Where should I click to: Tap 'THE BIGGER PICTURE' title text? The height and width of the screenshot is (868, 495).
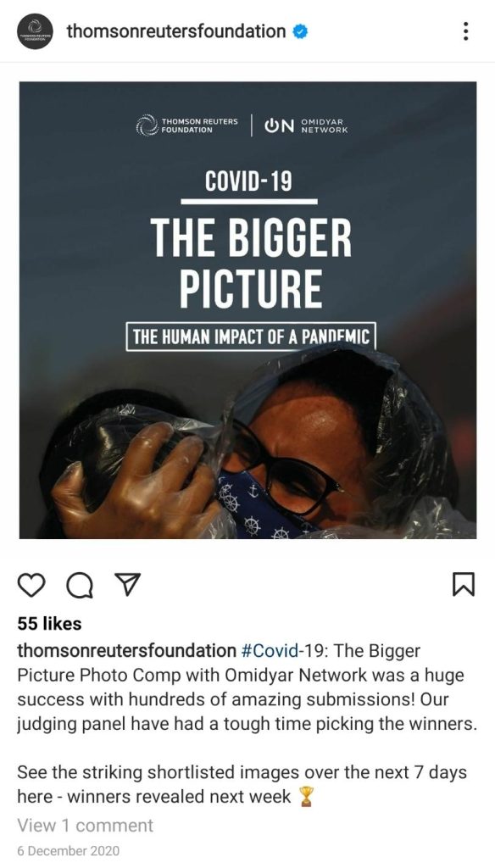point(251,263)
